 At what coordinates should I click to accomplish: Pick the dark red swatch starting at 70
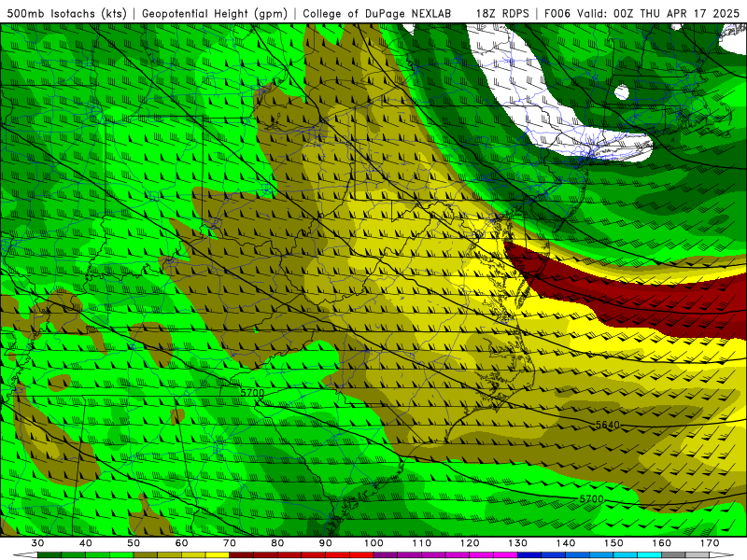(242, 555)
